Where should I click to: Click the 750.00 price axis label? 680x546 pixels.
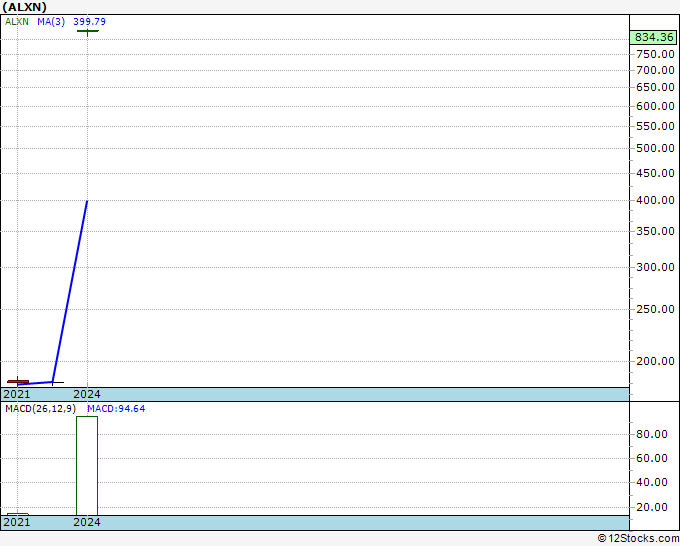coord(655,54)
